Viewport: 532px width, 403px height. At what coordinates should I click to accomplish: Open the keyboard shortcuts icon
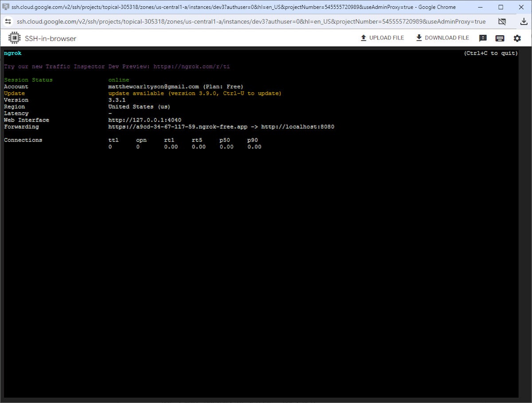[500, 38]
